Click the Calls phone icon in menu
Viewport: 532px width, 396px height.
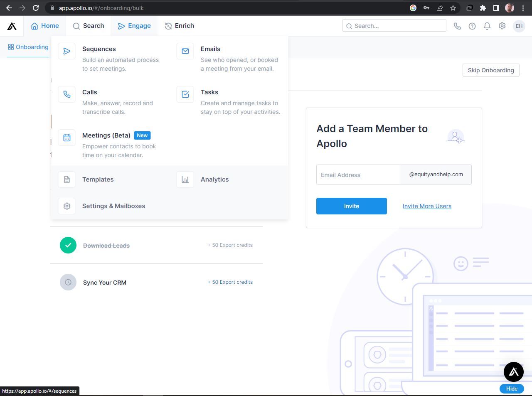click(x=67, y=94)
